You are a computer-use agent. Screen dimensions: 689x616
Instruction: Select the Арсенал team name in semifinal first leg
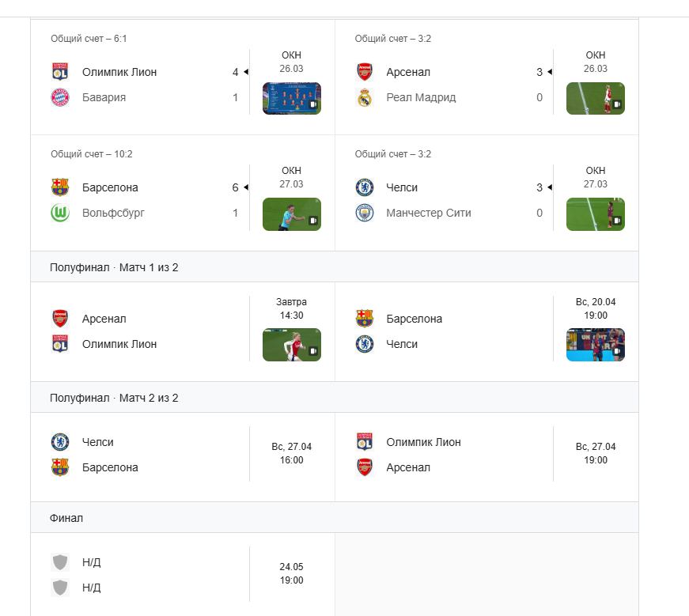click(x=104, y=319)
